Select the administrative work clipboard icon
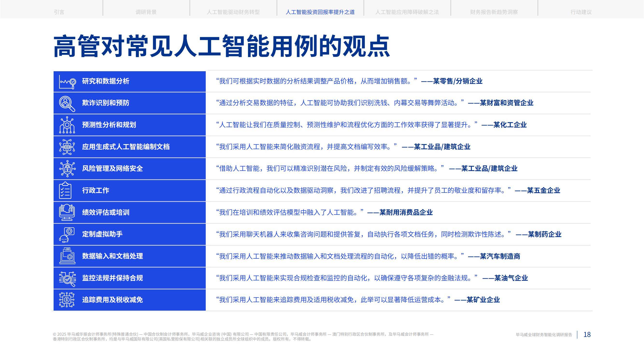This screenshot has height=362, width=644. 67,191
